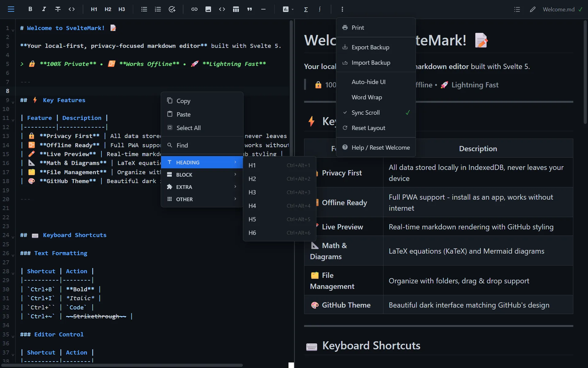Screen dimensions: 588x368
Task: Pick H5 from the heading submenu
Action: click(279, 219)
